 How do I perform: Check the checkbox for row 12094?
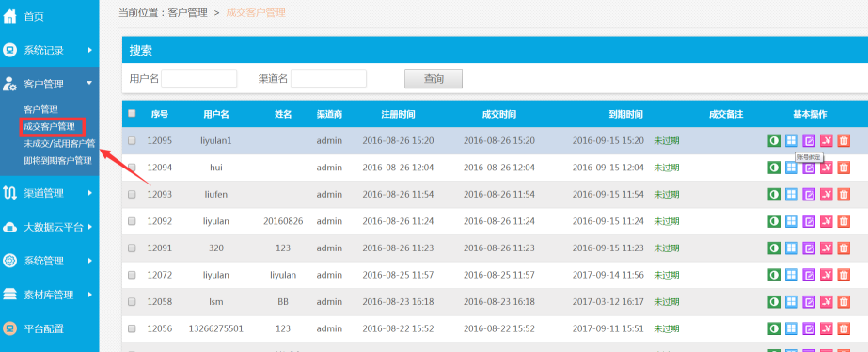132,168
